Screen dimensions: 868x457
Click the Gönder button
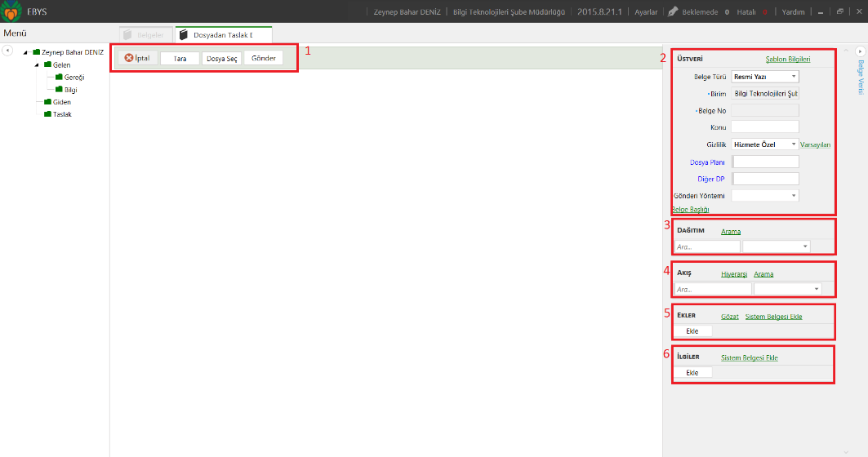tap(264, 58)
